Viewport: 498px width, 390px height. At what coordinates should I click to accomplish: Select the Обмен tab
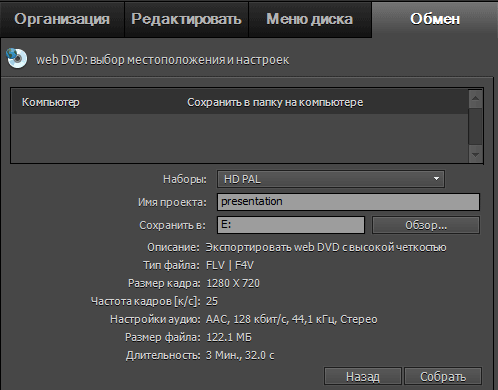click(x=435, y=19)
